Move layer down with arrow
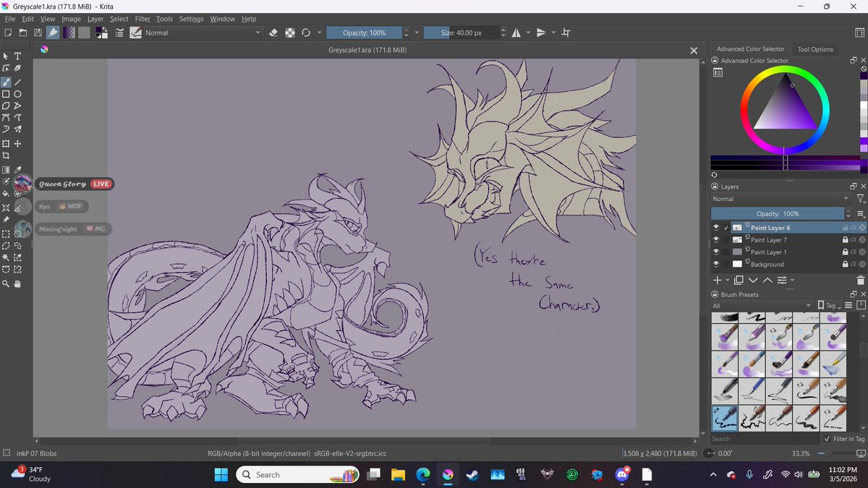868x488 pixels. pyautogui.click(x=753, y=280)
